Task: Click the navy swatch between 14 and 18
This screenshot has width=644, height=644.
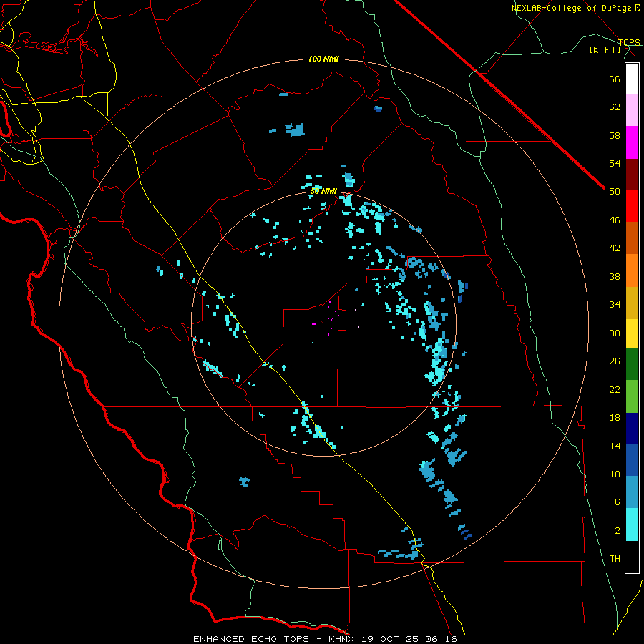Action: (632, 429)
